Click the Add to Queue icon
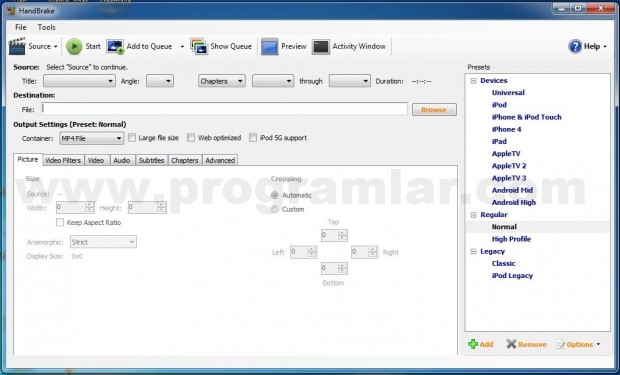Screen dimensions: 620x375 coord(115,46)
